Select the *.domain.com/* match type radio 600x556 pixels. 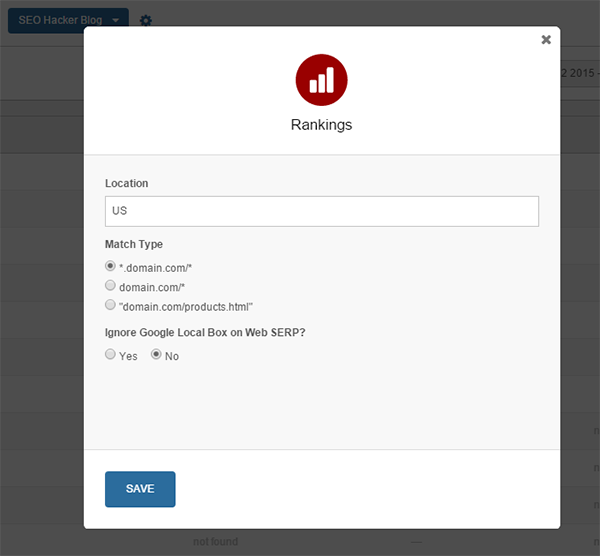click(111, 266)
